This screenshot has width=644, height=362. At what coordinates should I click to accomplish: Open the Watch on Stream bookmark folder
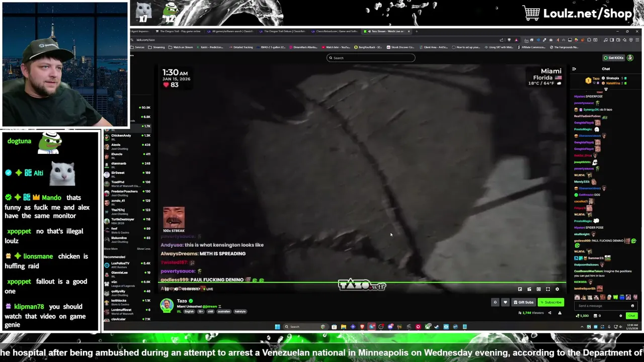181,47
